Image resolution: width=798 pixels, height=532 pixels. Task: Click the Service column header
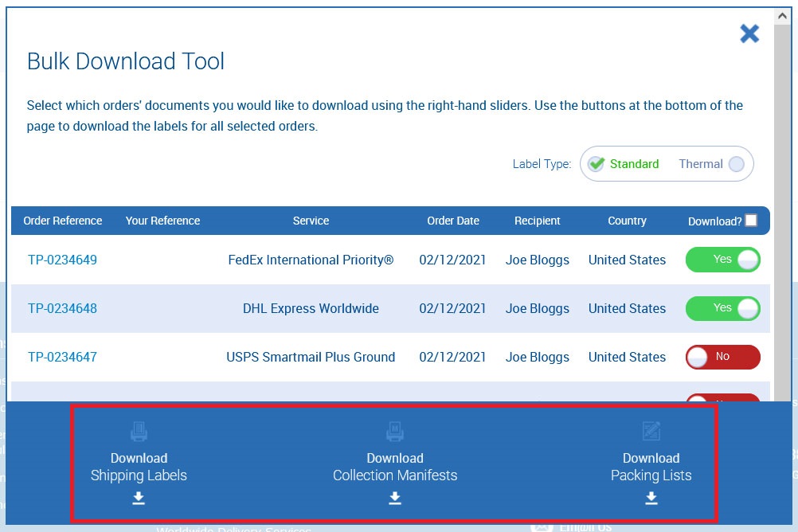coord(311,221)
